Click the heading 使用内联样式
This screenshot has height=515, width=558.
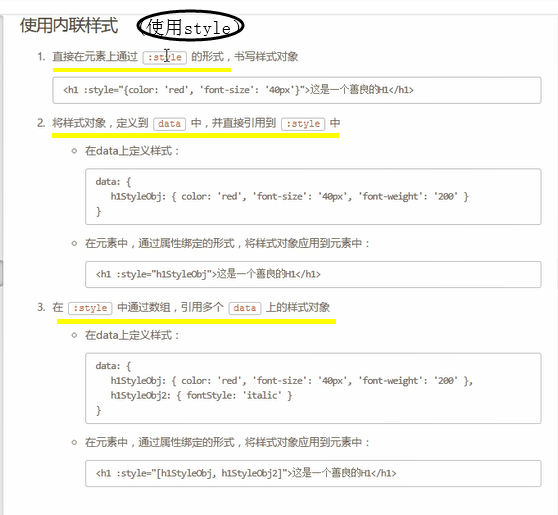pos(69,25)
